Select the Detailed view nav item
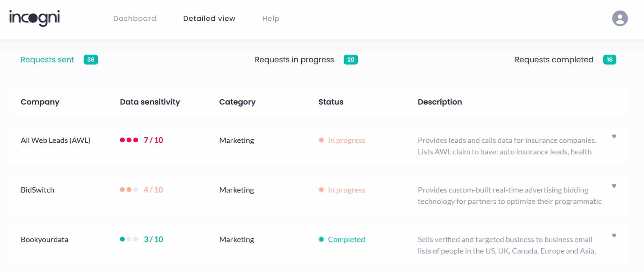 (209, 18)
